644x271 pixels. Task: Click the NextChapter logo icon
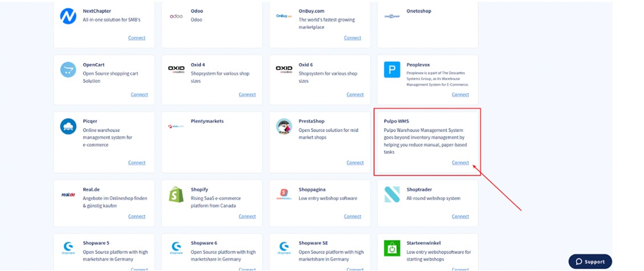68,17
